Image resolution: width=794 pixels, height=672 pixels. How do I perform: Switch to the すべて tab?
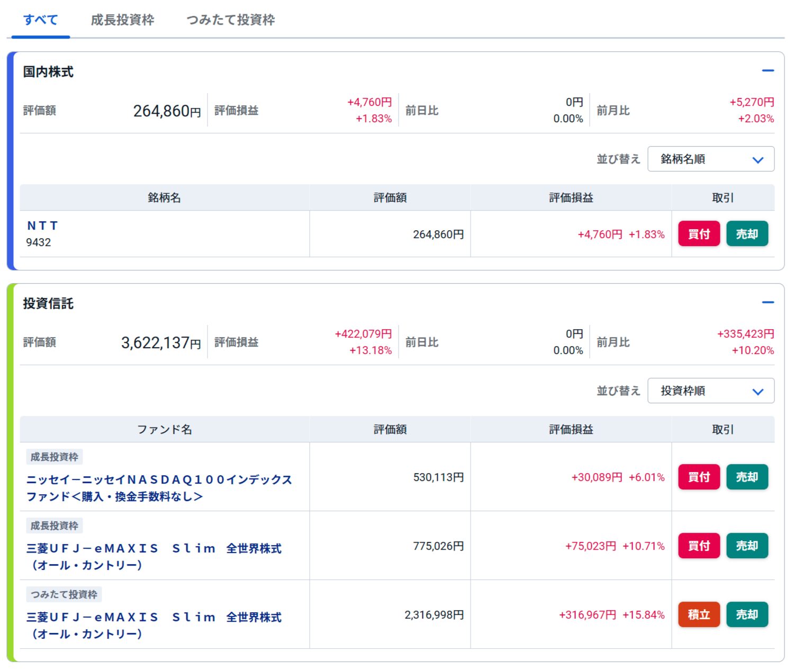pyautogui.click(x=40, y=20)
